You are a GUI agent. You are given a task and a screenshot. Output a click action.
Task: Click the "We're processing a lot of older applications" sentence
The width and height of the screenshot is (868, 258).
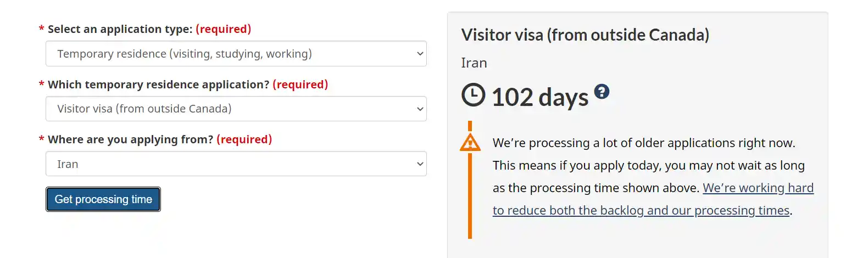(x=643, y=143)
